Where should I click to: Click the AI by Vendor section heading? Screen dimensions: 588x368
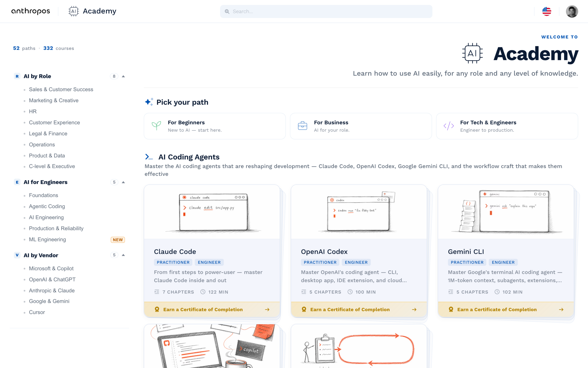tap(41, 255)
